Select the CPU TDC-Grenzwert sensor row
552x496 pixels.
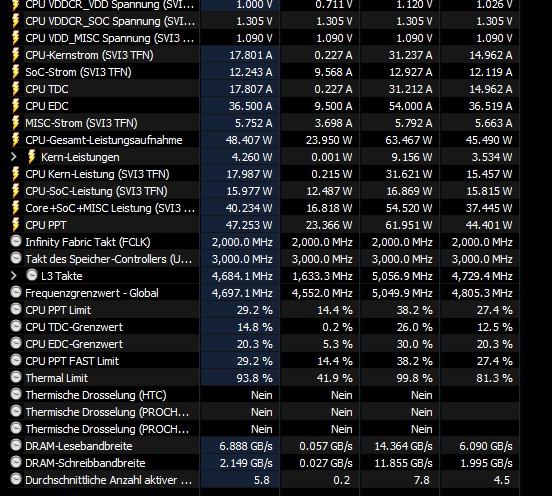click(264, 327)
